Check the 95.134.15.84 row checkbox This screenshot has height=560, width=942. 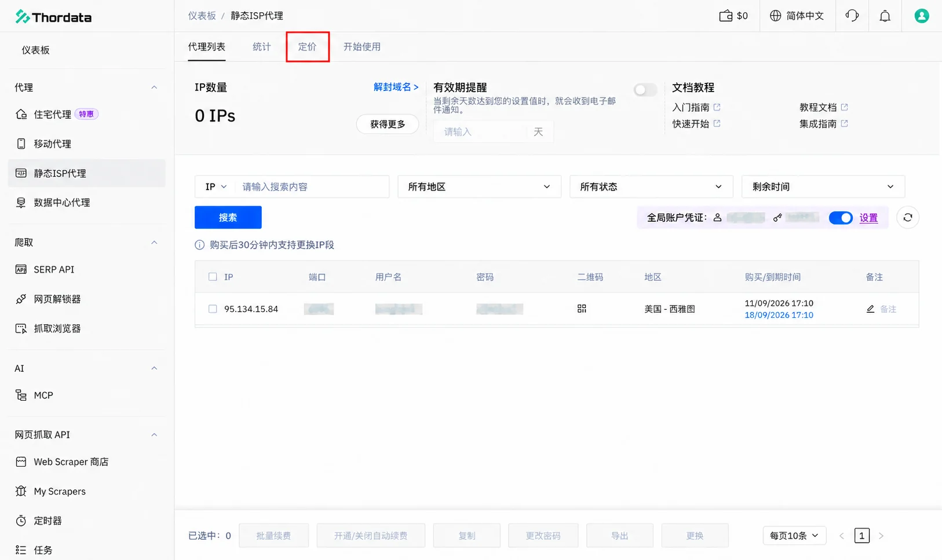coord(213,309)
